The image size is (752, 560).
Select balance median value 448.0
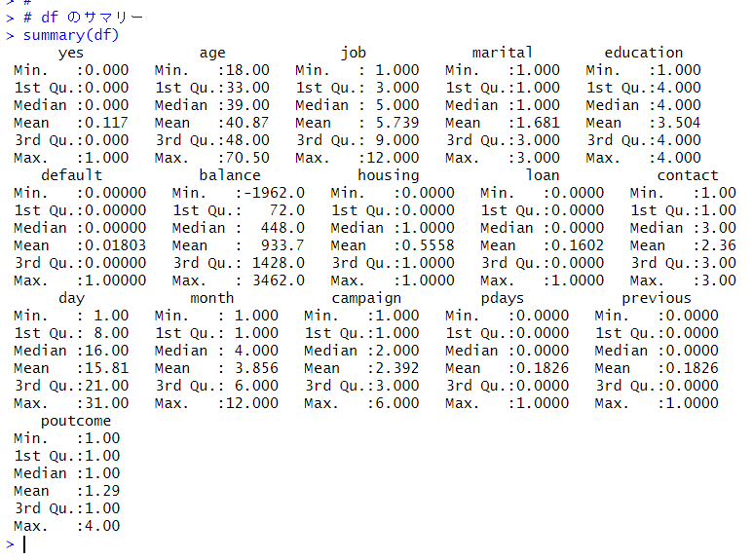(x=282, y=228)
